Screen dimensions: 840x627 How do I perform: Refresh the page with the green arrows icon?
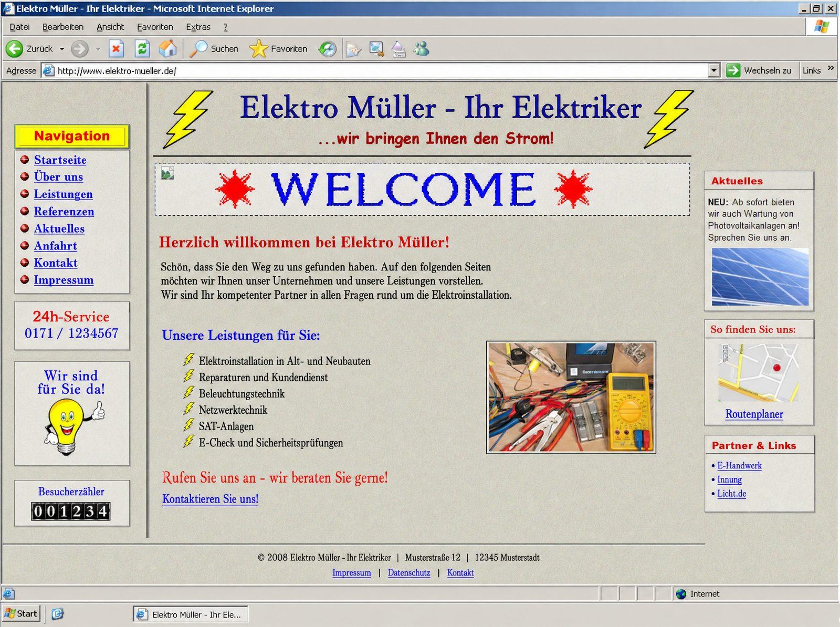click(142, 49)
